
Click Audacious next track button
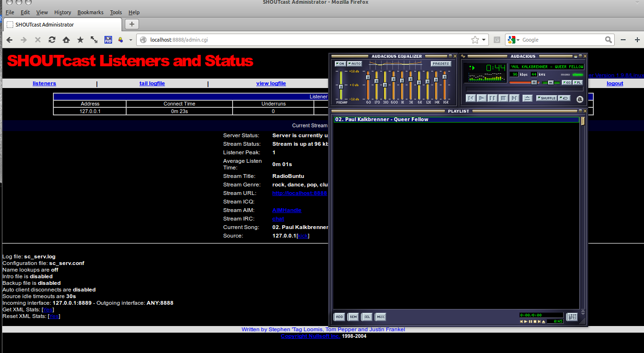tap(514, 98)
